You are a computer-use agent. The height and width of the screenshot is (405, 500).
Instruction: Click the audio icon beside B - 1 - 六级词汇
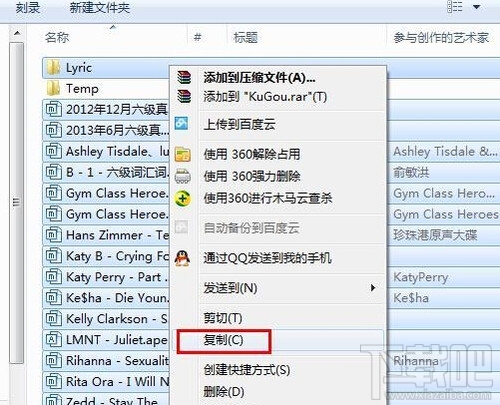[x=54, y=172]
